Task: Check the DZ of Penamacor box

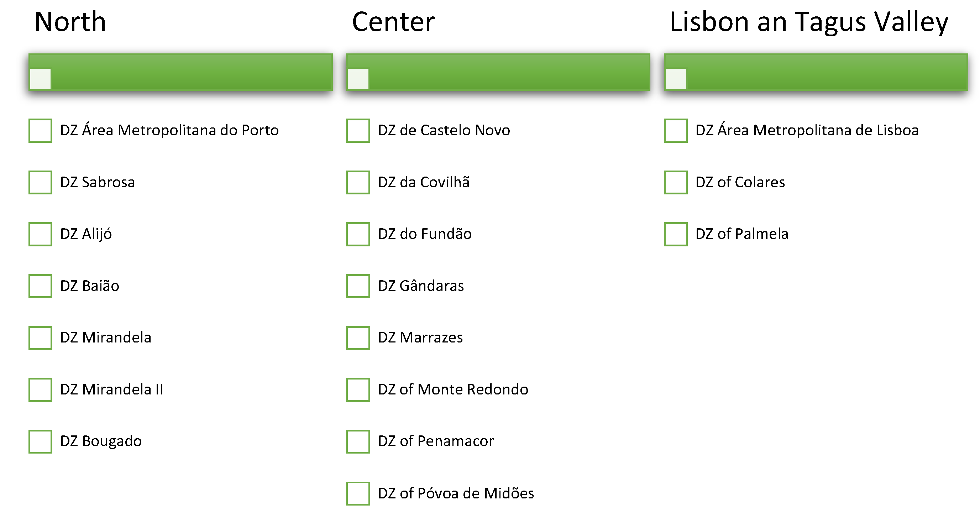Action: click(358, 441)
